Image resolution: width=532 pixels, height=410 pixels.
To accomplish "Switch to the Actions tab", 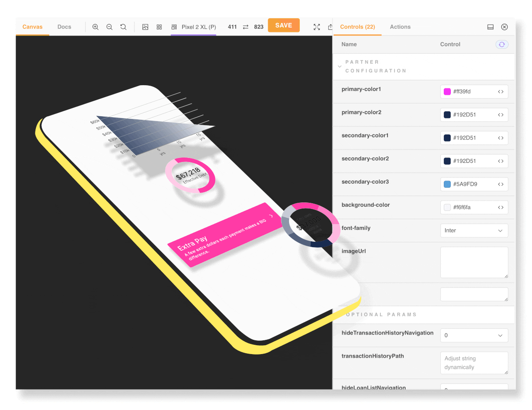I will [400, 27].
